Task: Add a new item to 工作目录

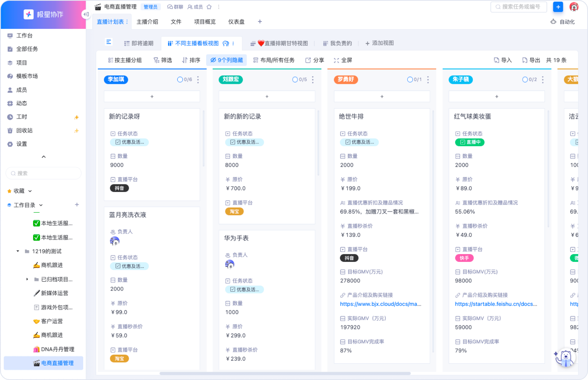Action: [77, 205]
